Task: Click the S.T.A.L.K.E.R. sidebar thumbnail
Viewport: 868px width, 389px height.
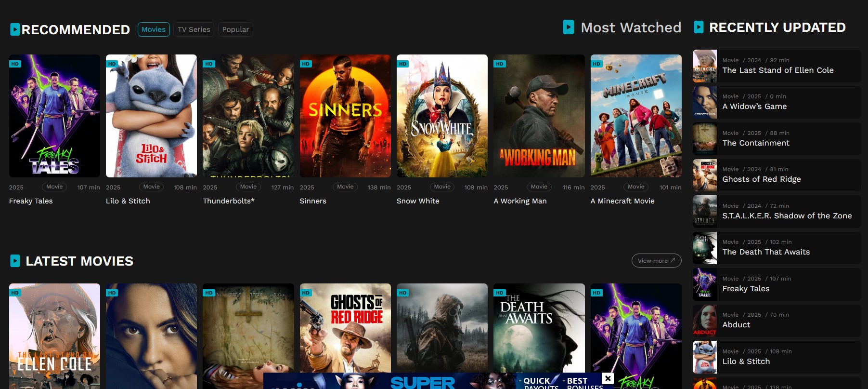Action: 705,212
